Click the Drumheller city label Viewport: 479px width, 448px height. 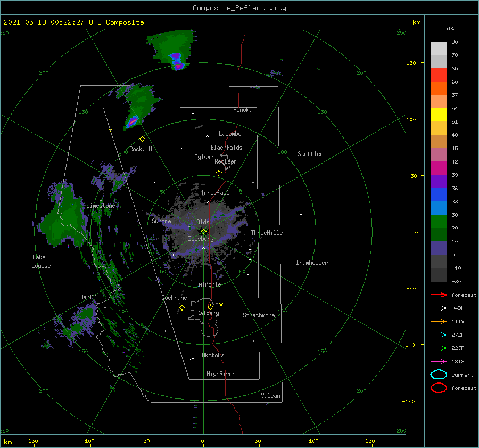tap(312, 263)
